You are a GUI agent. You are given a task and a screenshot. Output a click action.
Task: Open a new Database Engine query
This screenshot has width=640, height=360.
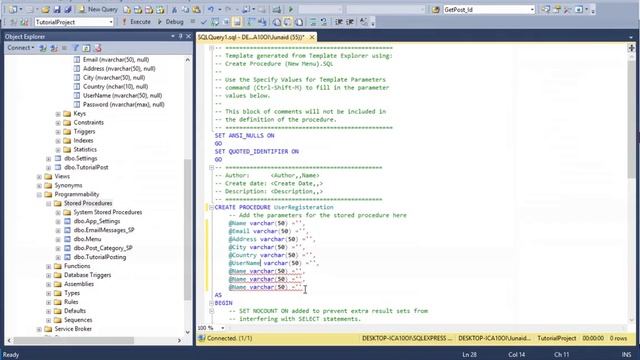127,9
